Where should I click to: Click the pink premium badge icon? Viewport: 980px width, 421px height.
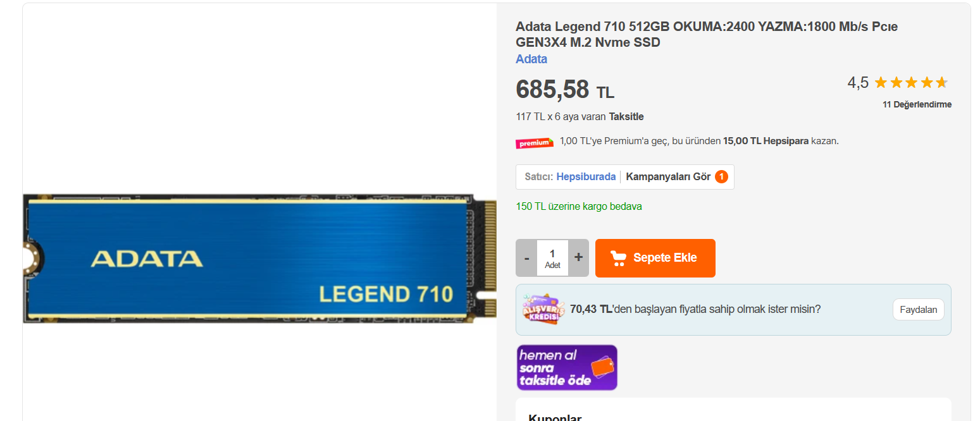pos(535,143)
